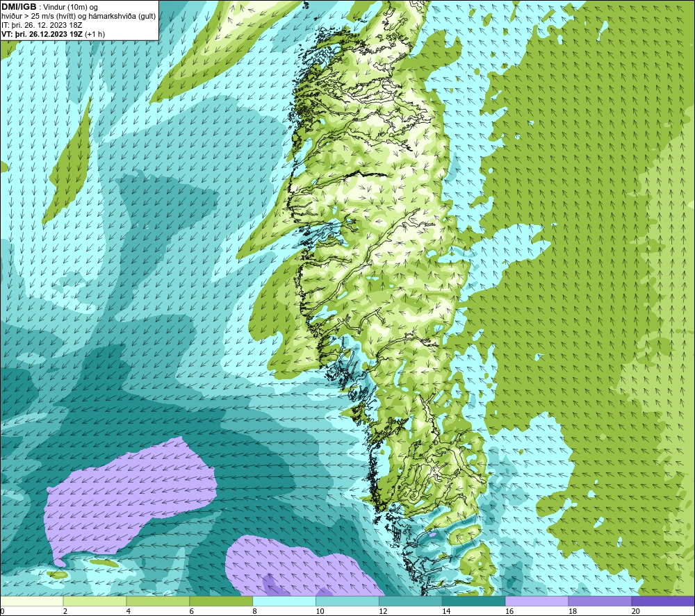Select the dark teal 14–16 m/s swatch
Screen dimensions: 695x616
pos(474,601)
